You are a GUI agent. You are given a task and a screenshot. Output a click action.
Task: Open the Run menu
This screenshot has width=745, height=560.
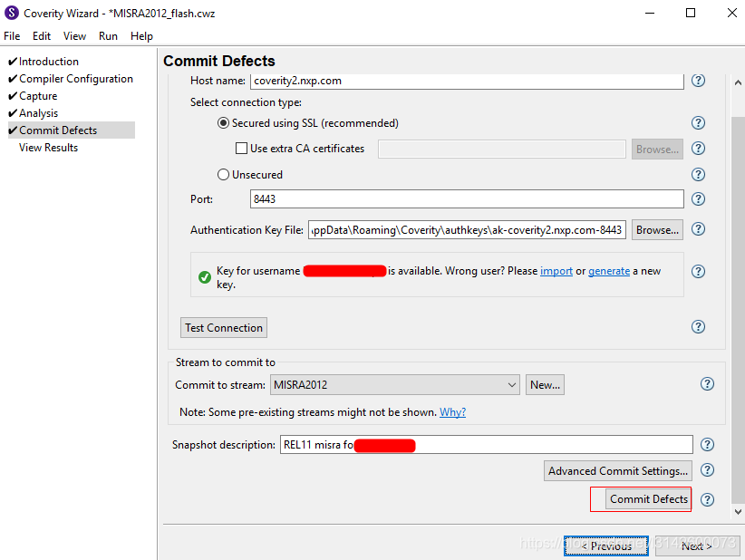point(108,36)
